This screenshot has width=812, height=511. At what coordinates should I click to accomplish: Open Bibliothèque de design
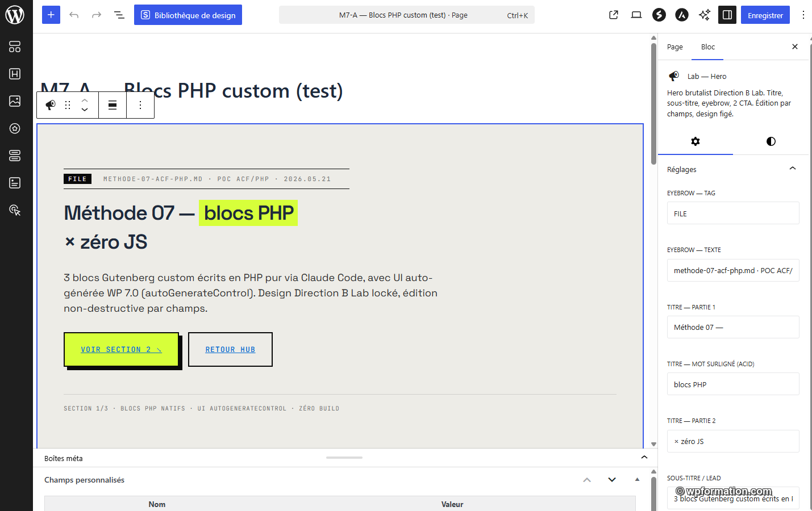point(188,15)
